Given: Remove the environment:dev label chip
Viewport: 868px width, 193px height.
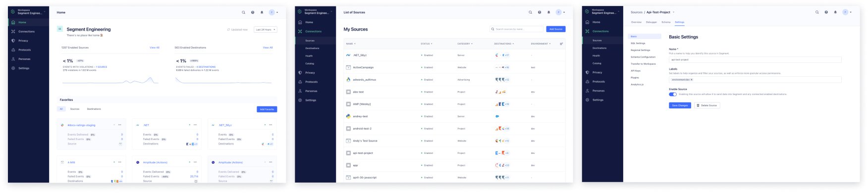Looking at the screenshot, I should point(692,80).
